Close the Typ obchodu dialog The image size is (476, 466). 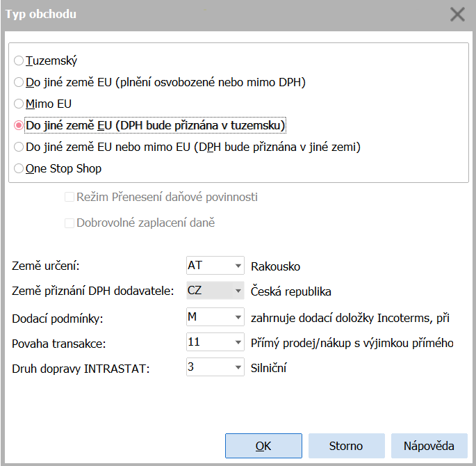[x=457, y=15]
